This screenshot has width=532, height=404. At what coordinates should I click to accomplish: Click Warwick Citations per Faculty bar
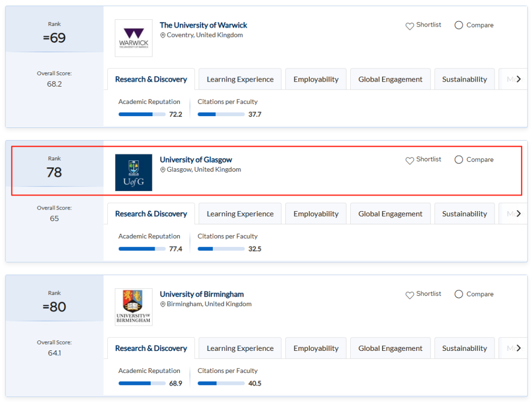pos(221,114)
